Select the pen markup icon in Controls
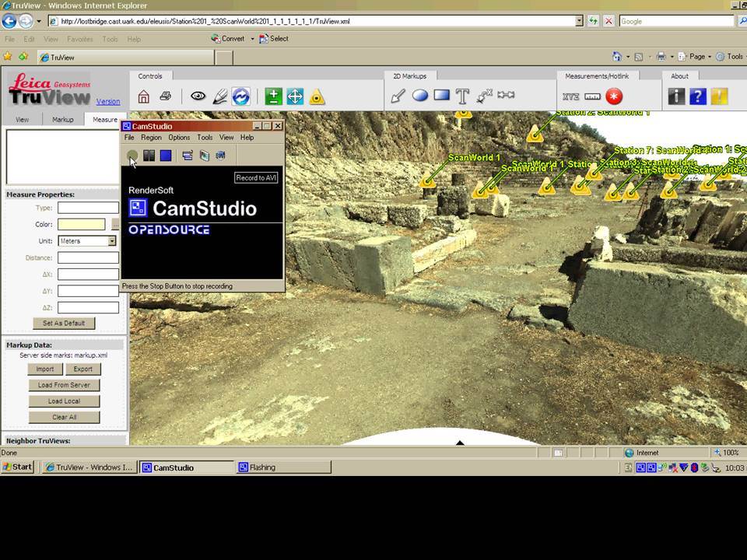Screen dimensions: 747x560 (219, 96)
